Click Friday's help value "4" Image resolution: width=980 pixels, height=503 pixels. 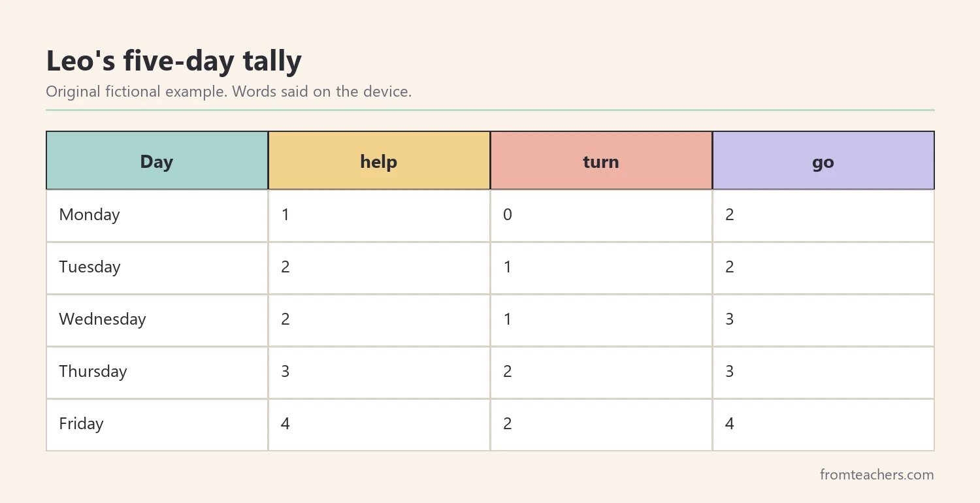(286, 424)
